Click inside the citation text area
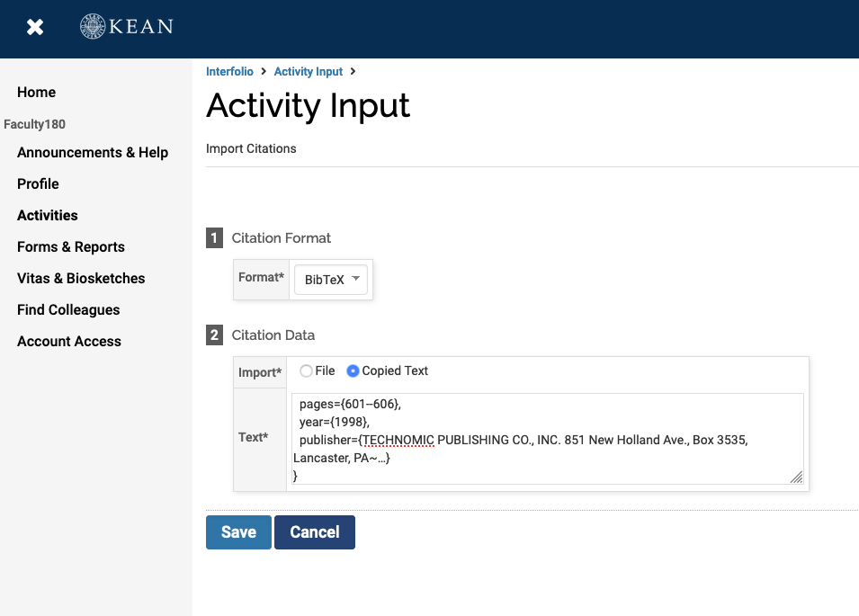This screenshot has height=616, width=859. point(547,439)
